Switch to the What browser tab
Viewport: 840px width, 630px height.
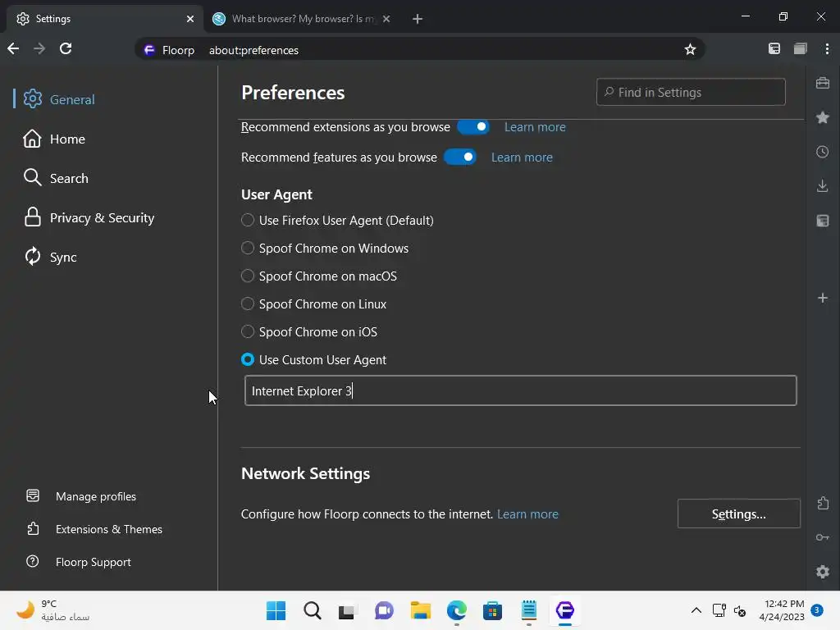302,19
